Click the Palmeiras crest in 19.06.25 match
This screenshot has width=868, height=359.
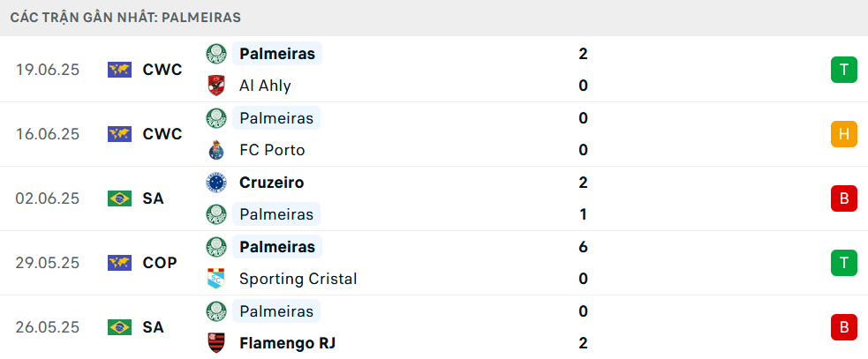point(215,54)
